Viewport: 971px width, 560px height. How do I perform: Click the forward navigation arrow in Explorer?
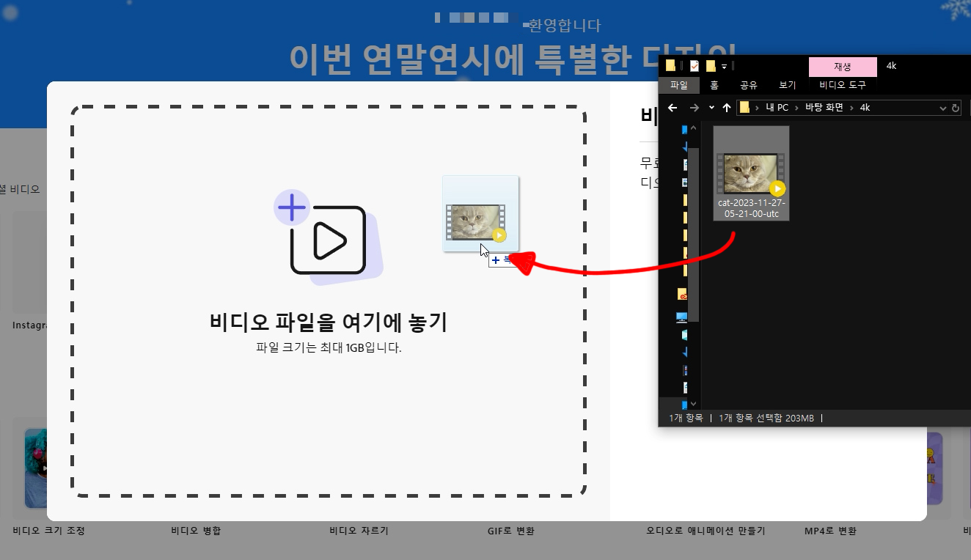point(694,107)
